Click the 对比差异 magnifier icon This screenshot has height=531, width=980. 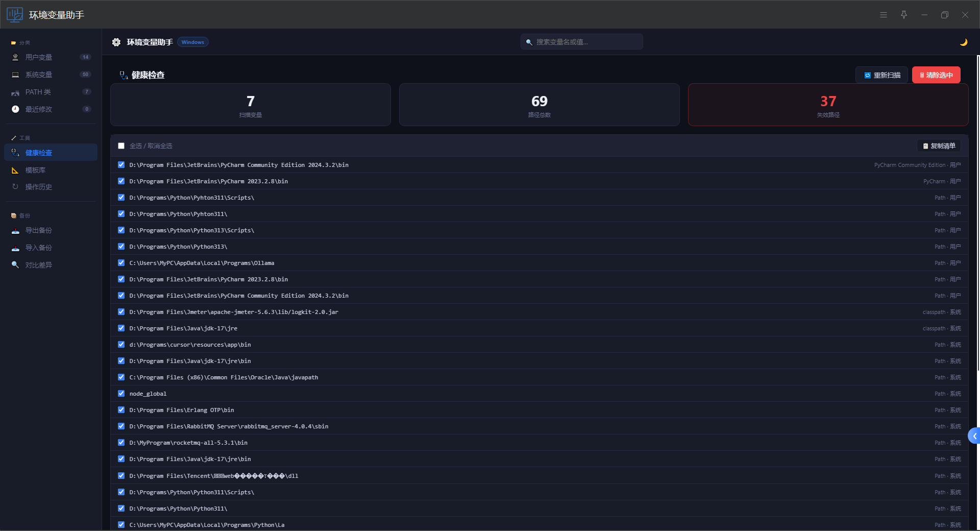(x=15, y=265)
